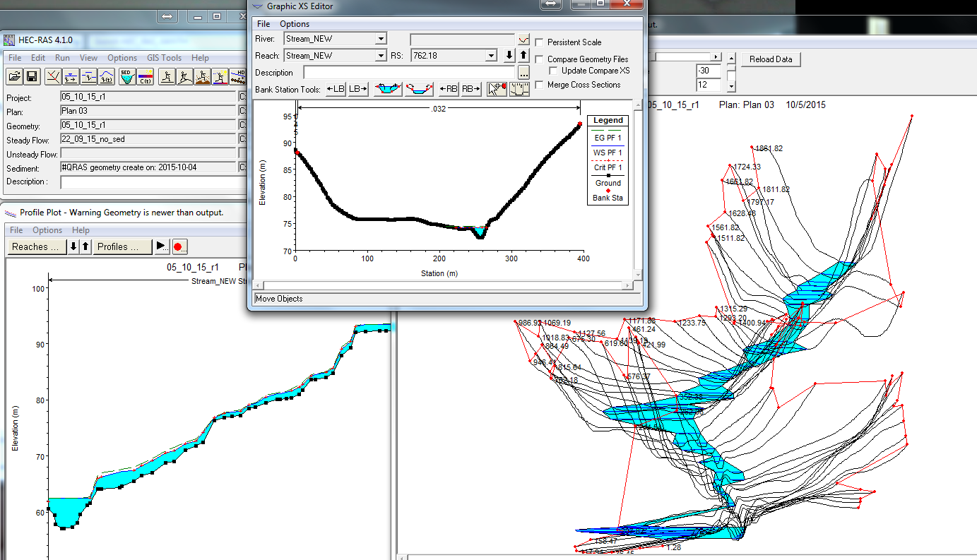Open Edit menu in HEC-RAS main window
This screenshot has width=977, height=560.
pyautogui.click(x=38, y=58)
